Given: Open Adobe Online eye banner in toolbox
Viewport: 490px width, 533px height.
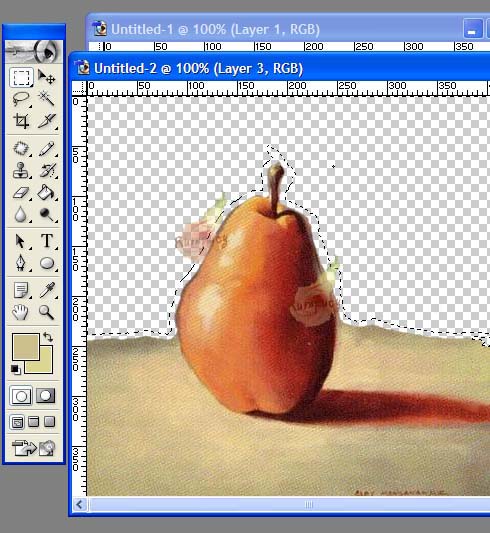Looking at the screenshot, I should point(34,52).
